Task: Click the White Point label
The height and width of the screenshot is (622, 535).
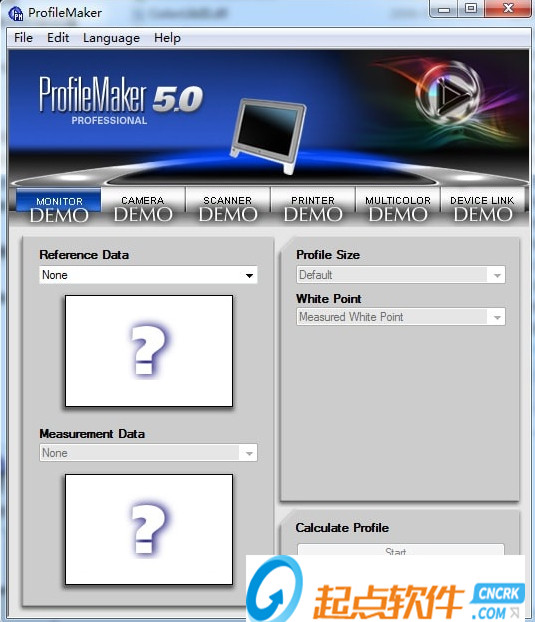Action: tap(329, 298)
